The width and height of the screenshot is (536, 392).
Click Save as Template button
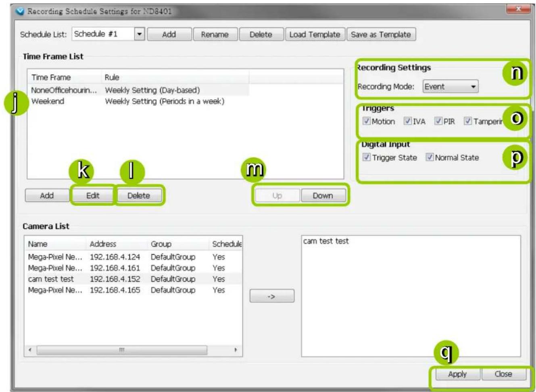point(381,35)
